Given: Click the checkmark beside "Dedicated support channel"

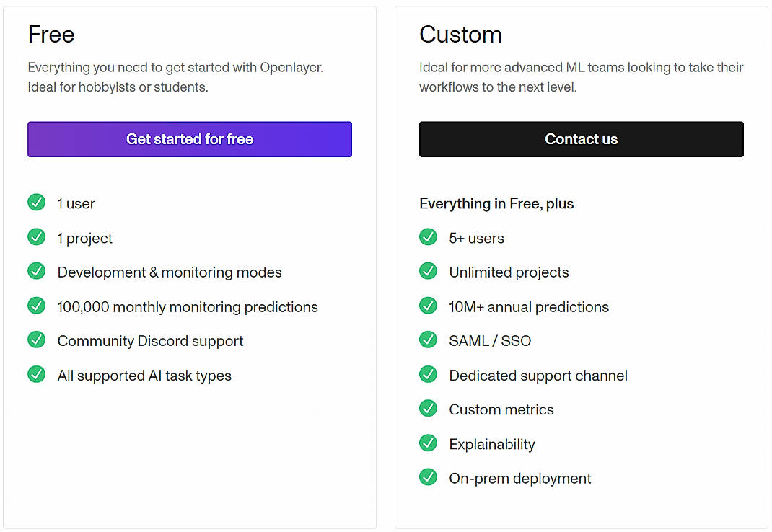Looking at the screenshot, I should click(x=428, y=374).
